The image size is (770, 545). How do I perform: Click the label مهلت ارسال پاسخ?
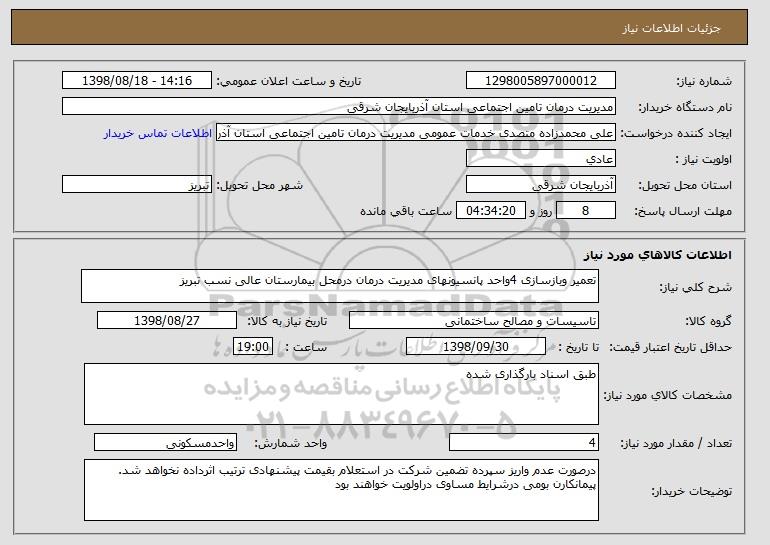pos(683,212)
